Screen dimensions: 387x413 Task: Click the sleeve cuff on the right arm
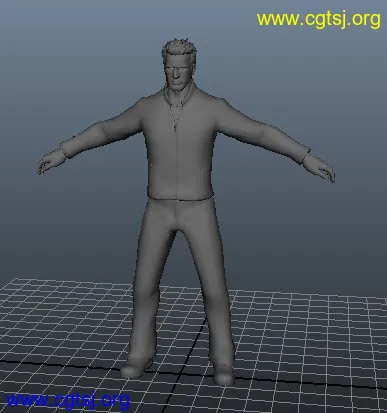tap(305, 156)
